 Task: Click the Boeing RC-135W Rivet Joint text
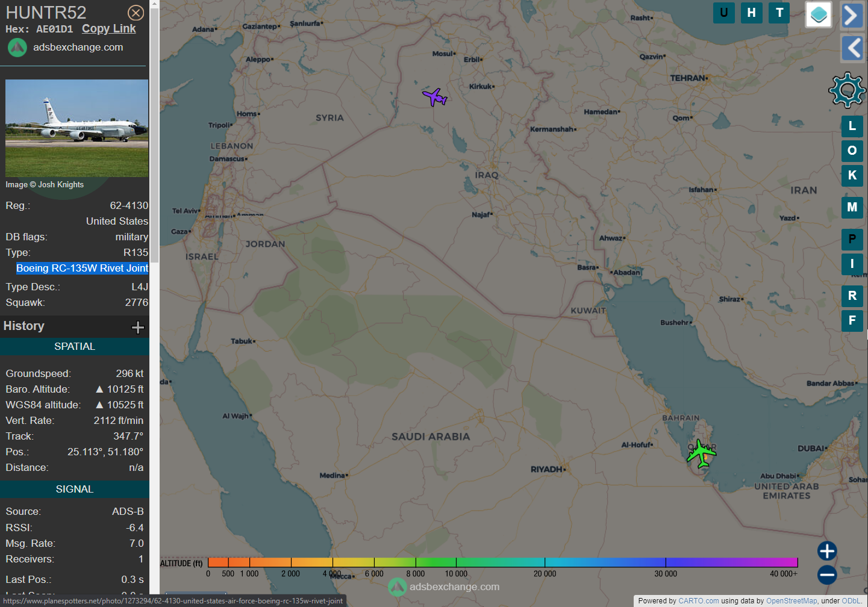[82, 268]
